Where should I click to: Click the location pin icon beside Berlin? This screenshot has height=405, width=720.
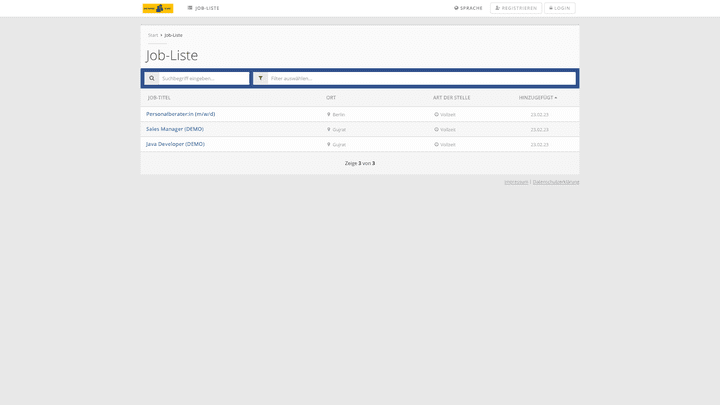coord(329,115)
